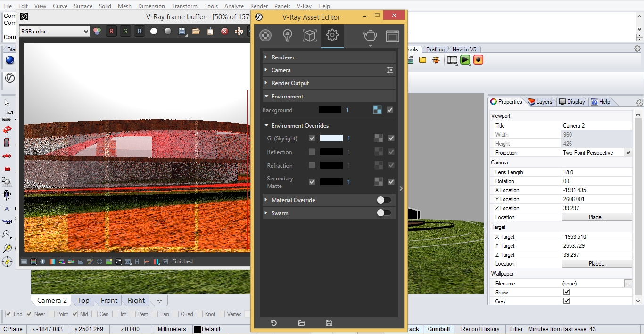This screenshot has height=334, width=644.
Task: Toggle the green channel in frame buffer
Action: click(125, 32)
